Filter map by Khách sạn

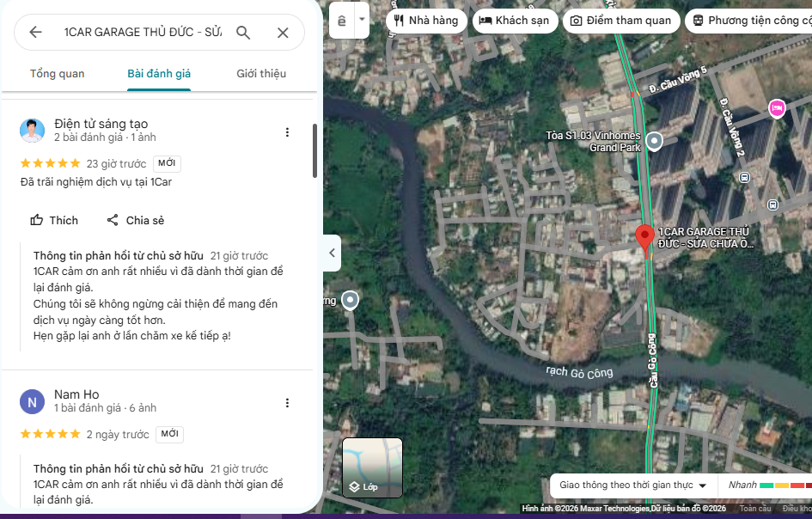[x=515, y=21]
